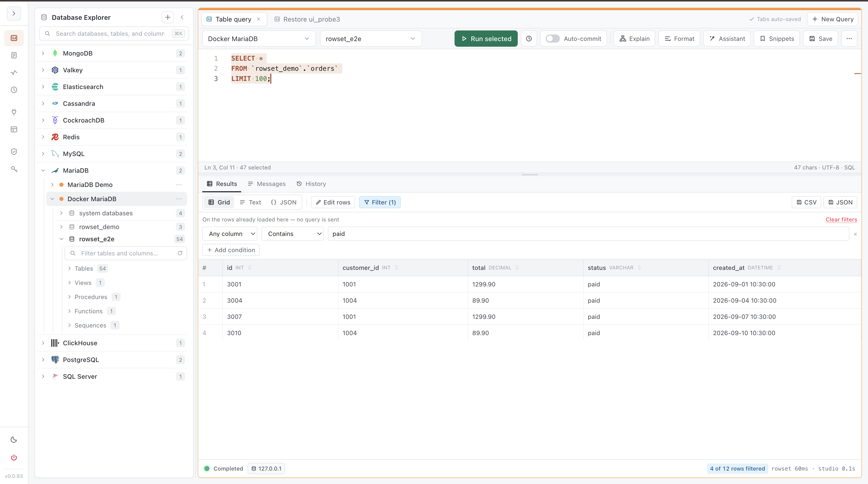The width and height of the screenshot is (868, 484).
Task: Open the Messages tab
Action: pos(266,184)
